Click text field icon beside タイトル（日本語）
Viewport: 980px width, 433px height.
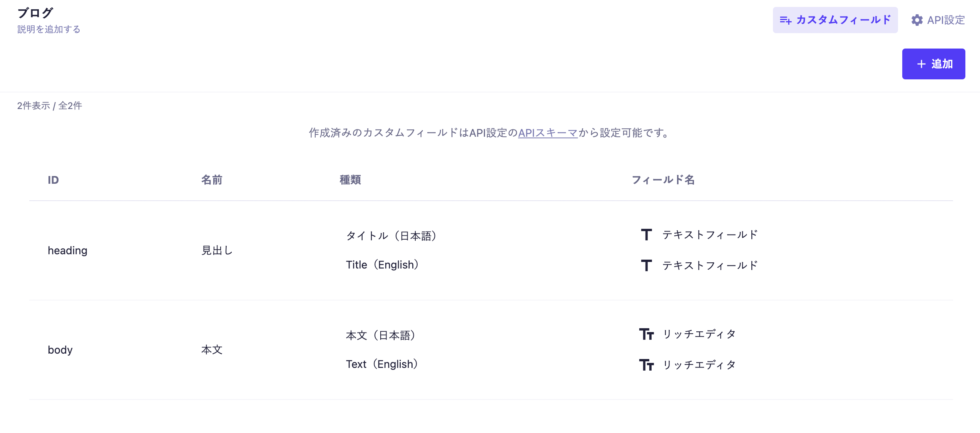[646, 235]
